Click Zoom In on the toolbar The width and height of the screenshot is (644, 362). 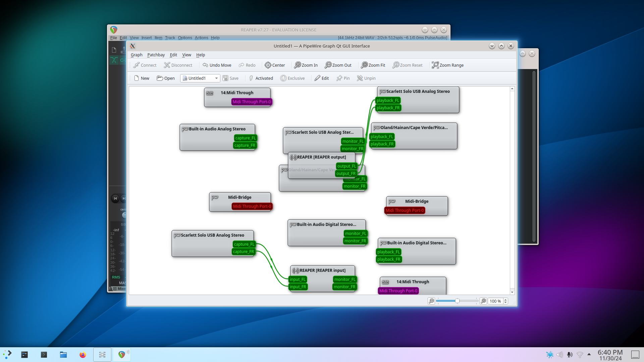(x=306, y=65)
